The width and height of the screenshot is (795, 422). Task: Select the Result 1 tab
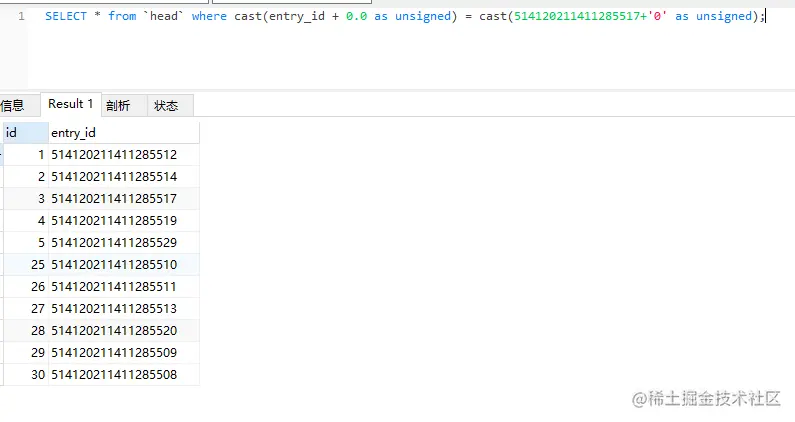pyautogui.click(x=70, y=104)
